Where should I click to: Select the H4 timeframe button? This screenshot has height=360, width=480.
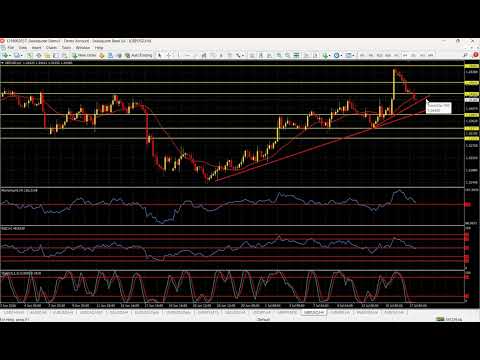click(x=405, y=55)
